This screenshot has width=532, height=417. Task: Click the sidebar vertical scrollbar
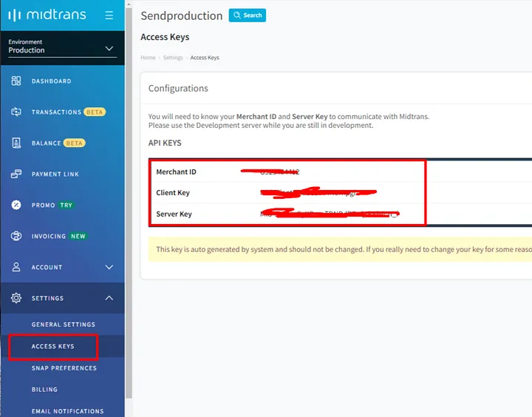point(129,204)
